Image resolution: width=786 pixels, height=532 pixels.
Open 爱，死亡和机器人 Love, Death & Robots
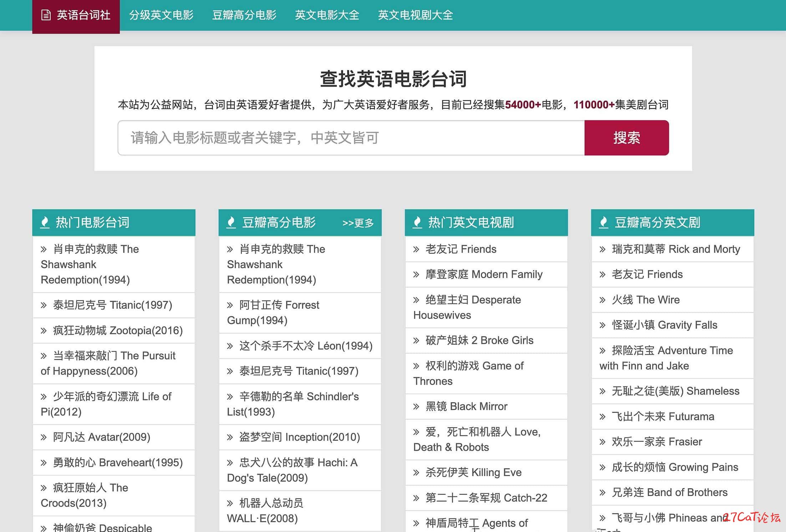(486, 439)
